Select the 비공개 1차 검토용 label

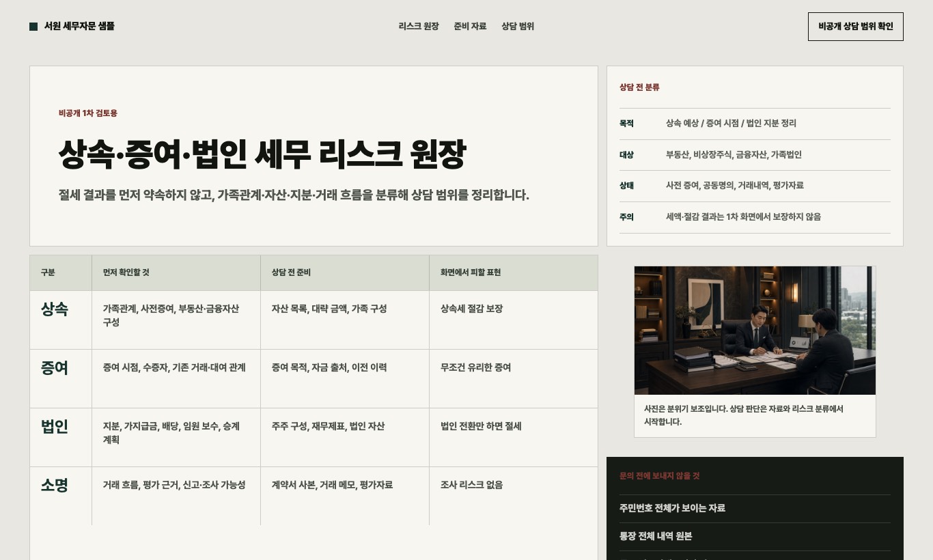[x=88, y=113]
